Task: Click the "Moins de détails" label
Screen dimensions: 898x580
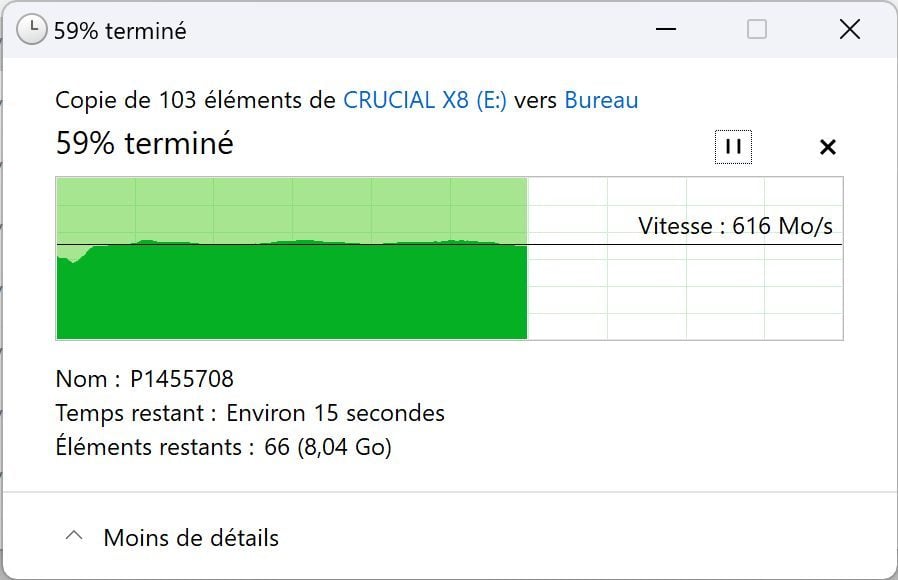Action: [191, 538]
